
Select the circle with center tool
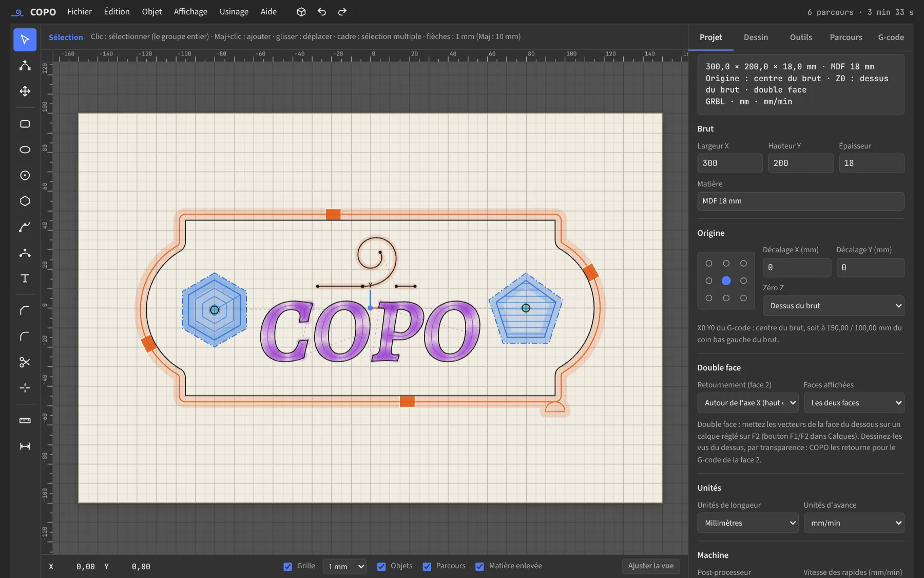(x=25, y=175)
